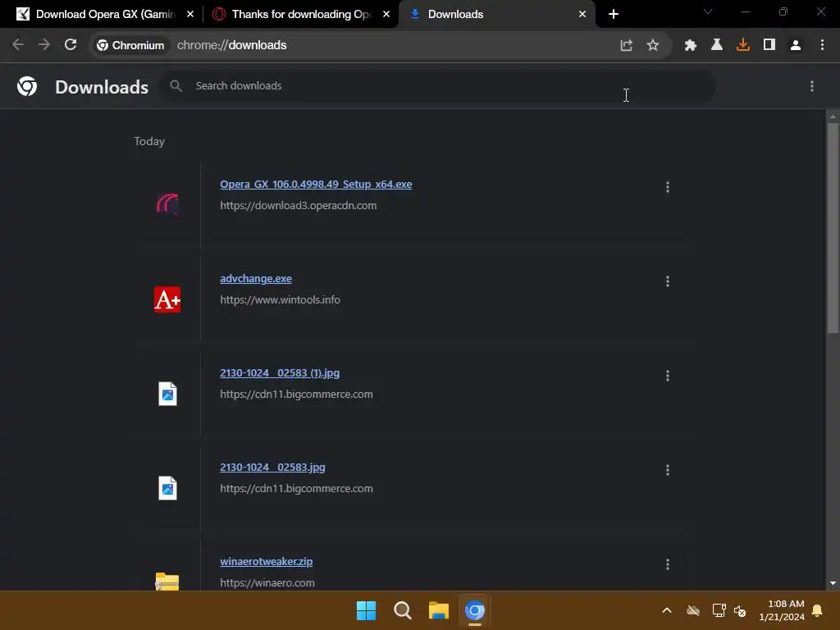Click the Chromium taskbar icon
The height and width of the screenshot is (630, 840).
tap(475, 610)
